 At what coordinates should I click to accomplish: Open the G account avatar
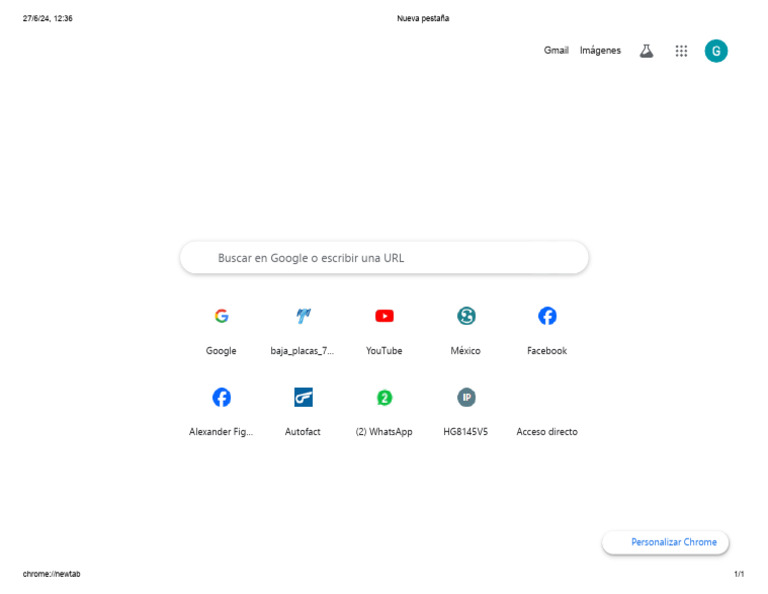click(x=716, y=50)
